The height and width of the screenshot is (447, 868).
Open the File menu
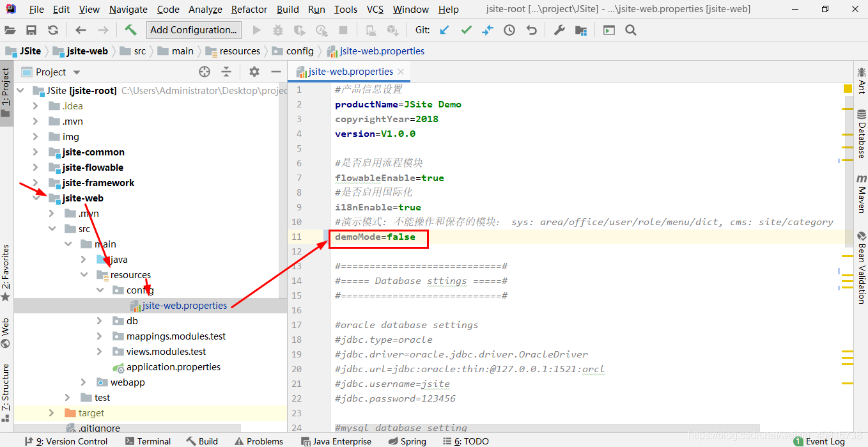36,9
